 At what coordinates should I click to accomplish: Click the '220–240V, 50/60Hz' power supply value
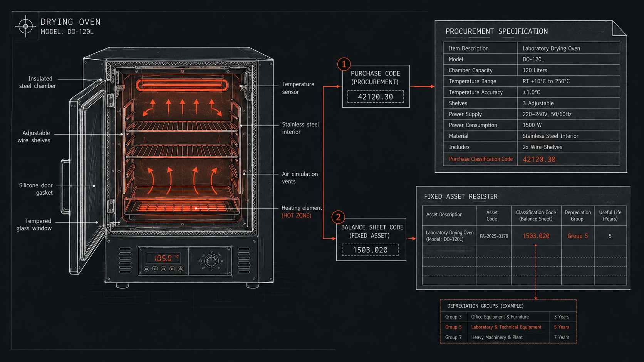tap(547, 114)
